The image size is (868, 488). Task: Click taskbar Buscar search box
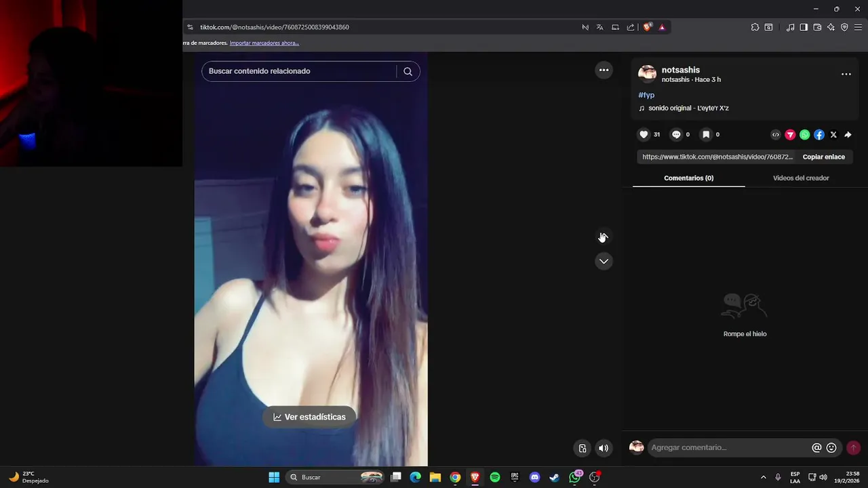336,477
